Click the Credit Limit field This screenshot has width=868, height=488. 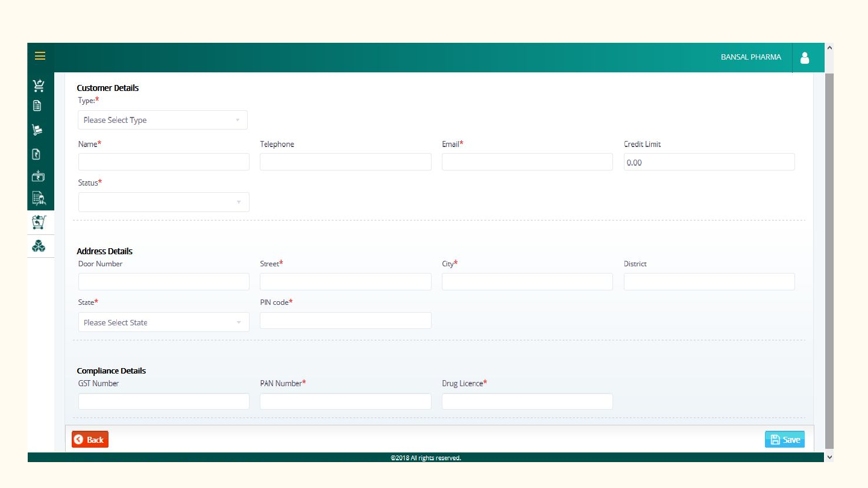[709, 161]
